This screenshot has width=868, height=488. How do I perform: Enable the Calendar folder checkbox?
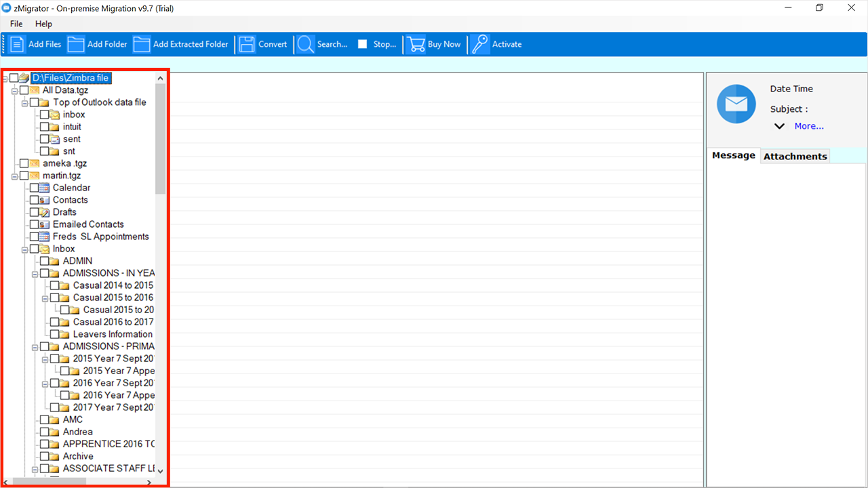click(35, 188)
